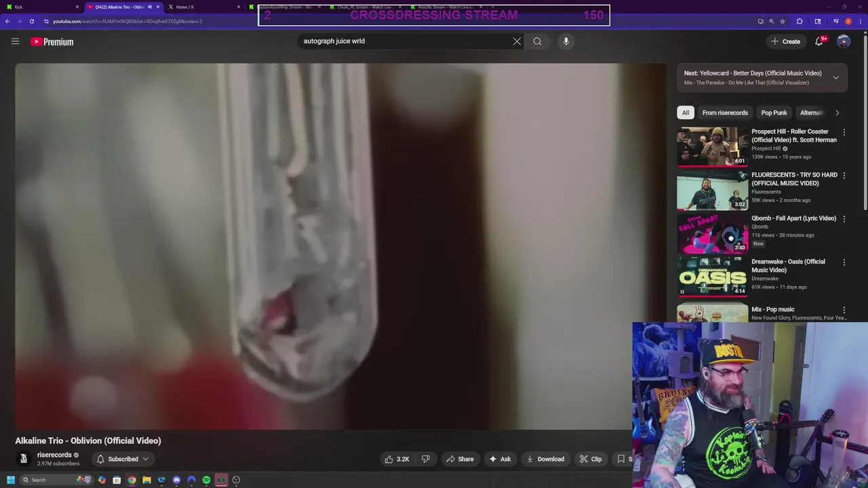This screenshot has width=868, height=488.
Task: Open Spotify from the taskbar
Action: (206, 480)
